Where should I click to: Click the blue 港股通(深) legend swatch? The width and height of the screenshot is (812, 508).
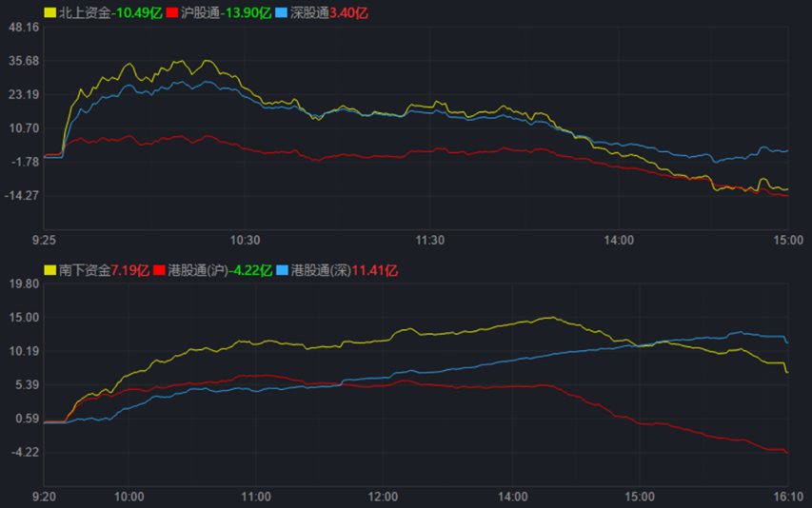281,270
